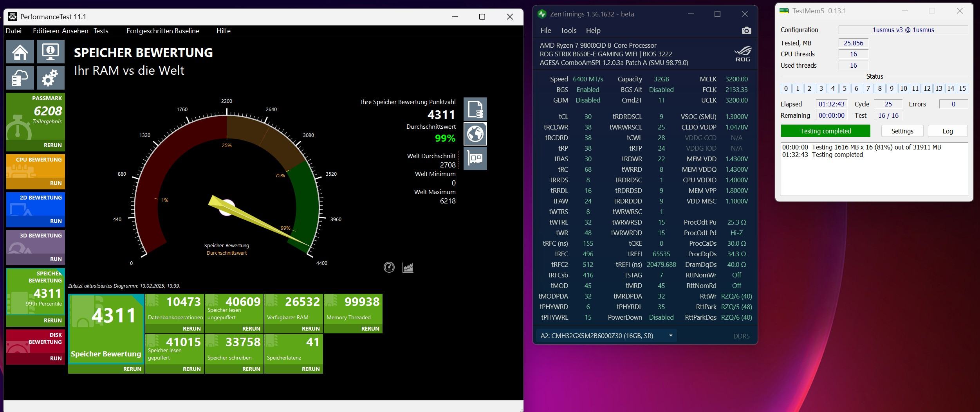Click the Testing completed status button

[x=825, y=131]
